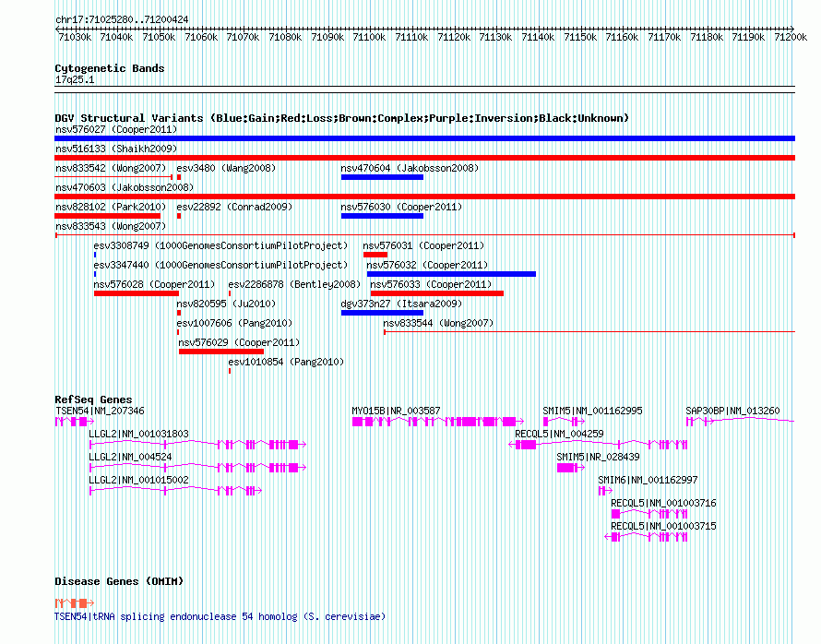Click nsv576031 (Cooper2011) label
Screen dimensions: 821x644
pyautogui.click(x=423, y=246)
